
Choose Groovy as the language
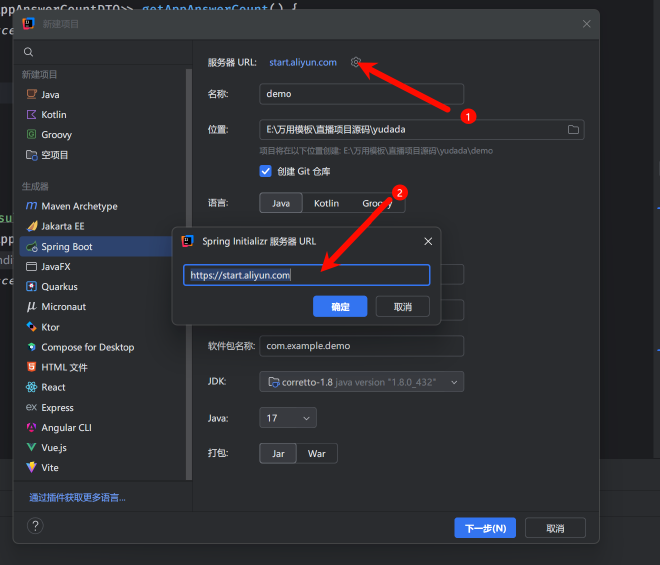[x=377, y=203]
